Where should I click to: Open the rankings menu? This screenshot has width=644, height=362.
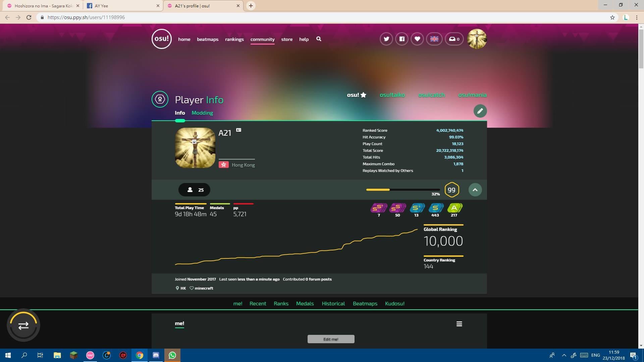tap(234, 39)
